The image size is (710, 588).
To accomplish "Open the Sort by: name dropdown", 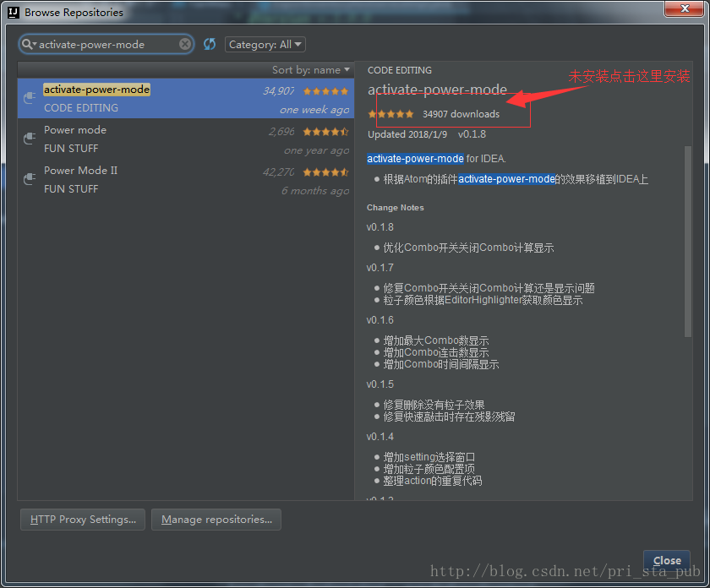I will (x=311, y=70).
